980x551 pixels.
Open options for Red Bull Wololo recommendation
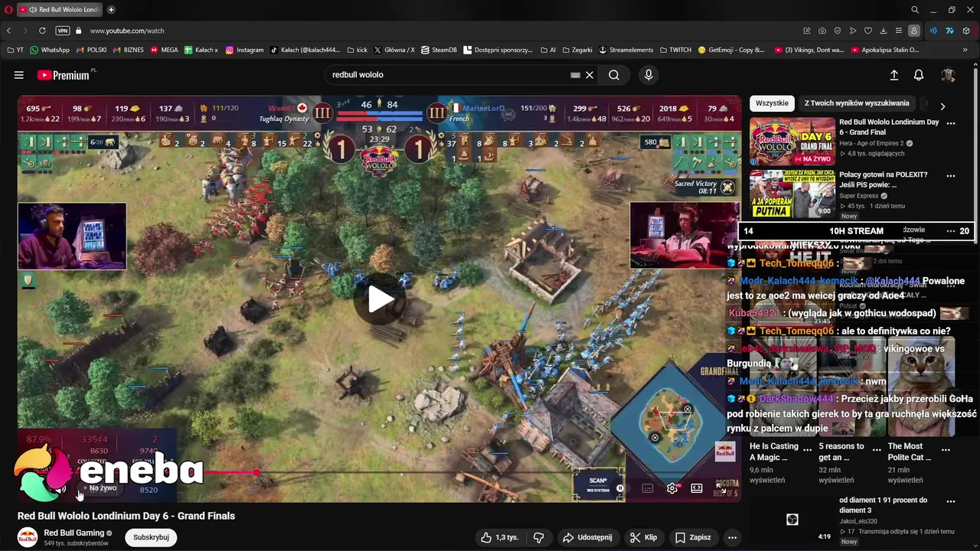pos(951,123)
